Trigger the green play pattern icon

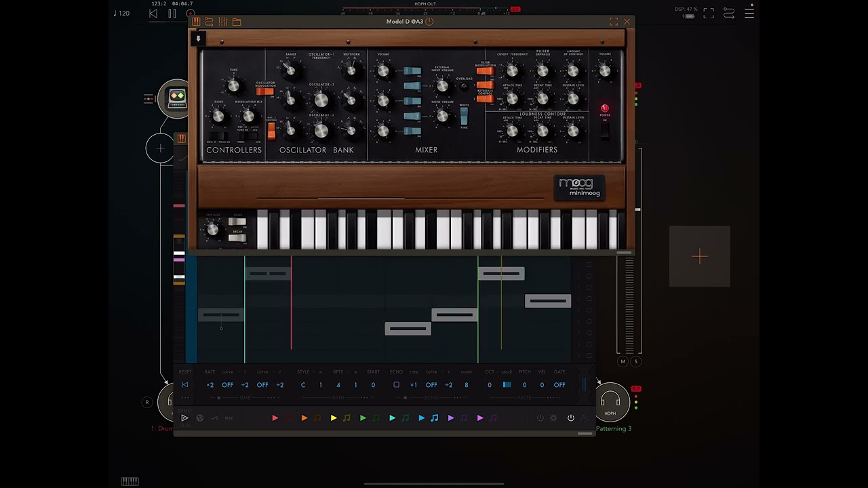coord(363,418)
